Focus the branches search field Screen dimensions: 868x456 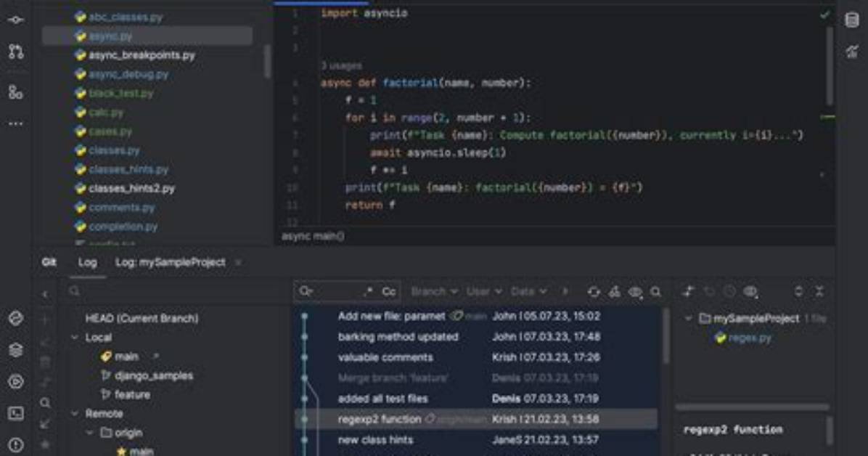click(x=177, y=291)
